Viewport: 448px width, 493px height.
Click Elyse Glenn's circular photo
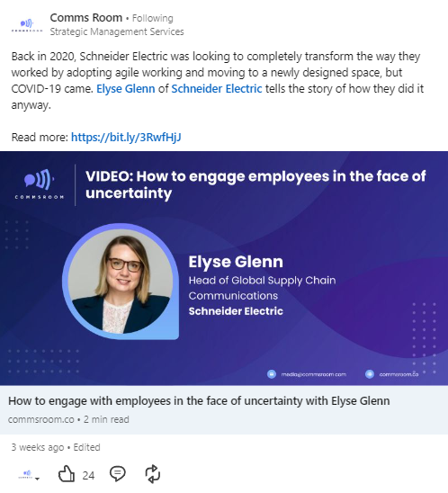pyautogui.click(x=121, y=282)
